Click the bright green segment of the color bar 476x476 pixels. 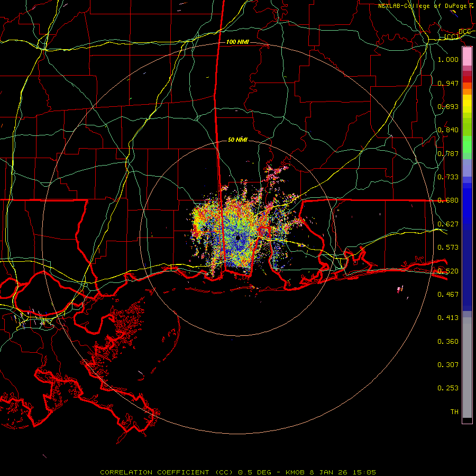(x=467, y=144)
